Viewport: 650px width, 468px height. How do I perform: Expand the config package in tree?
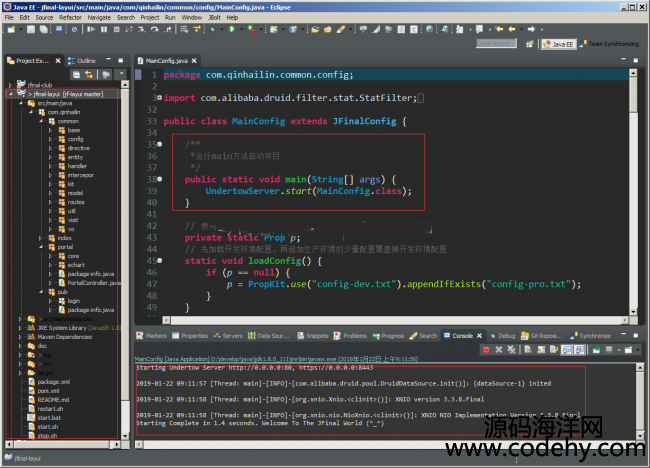[50, 139]
